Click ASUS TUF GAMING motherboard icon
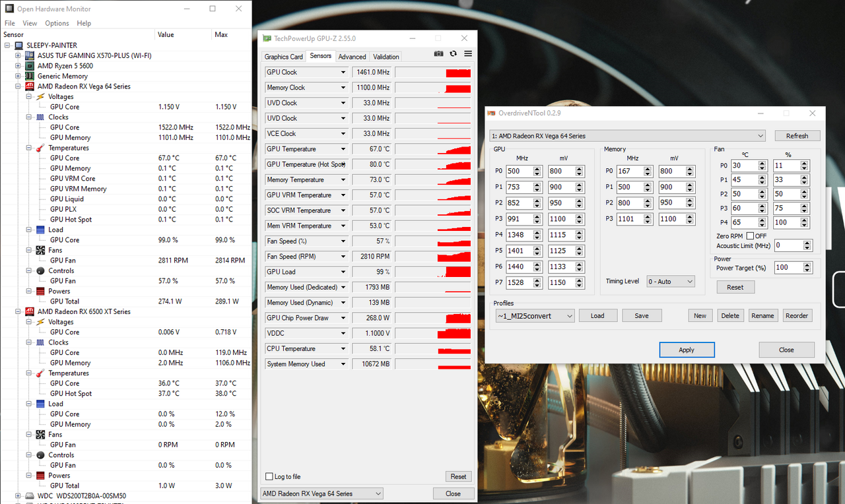Screen dimensions: 845x504 pyautogui.click(x=30, y=56)
